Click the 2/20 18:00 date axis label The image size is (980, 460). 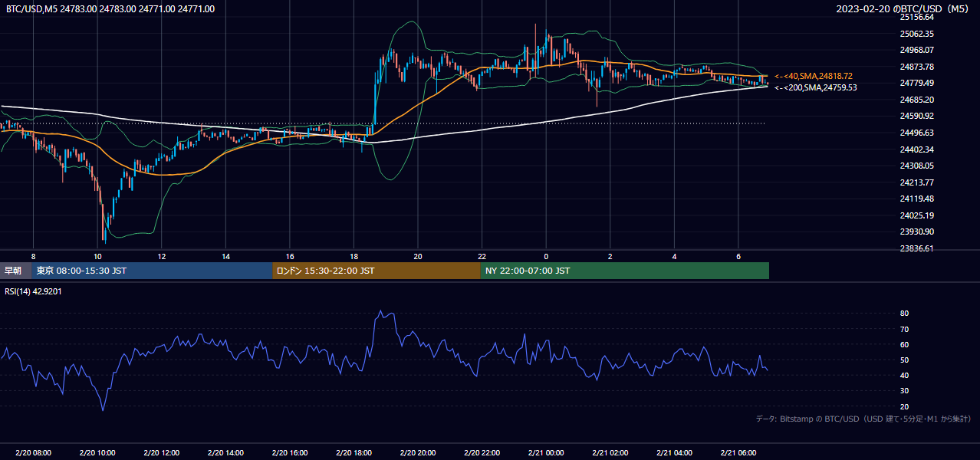click(354, 452)
